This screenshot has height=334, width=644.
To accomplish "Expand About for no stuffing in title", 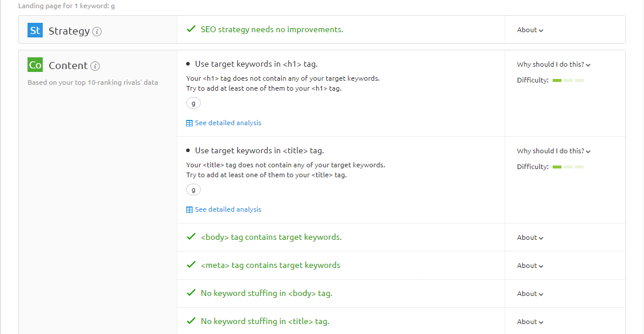I will pos(530,322).
